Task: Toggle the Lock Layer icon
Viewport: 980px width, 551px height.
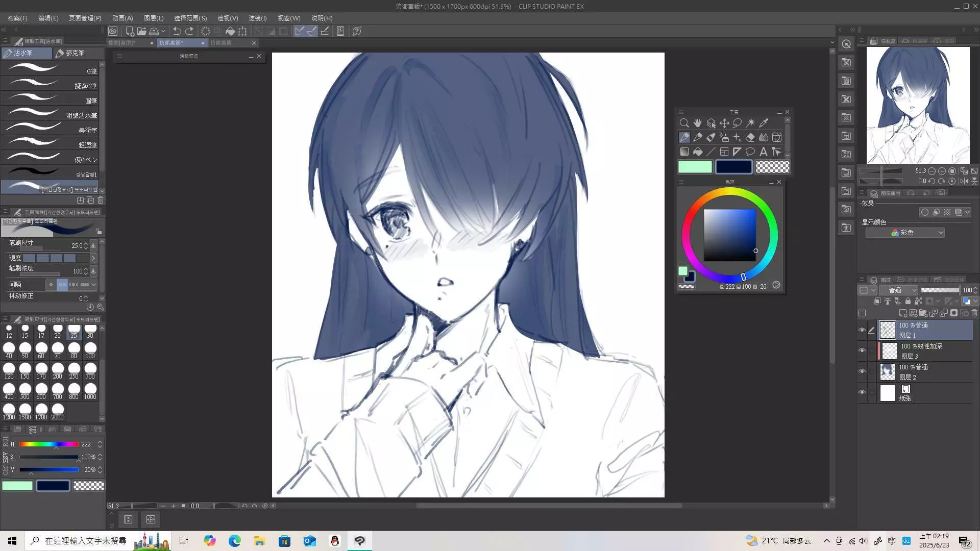Action: 908,301
